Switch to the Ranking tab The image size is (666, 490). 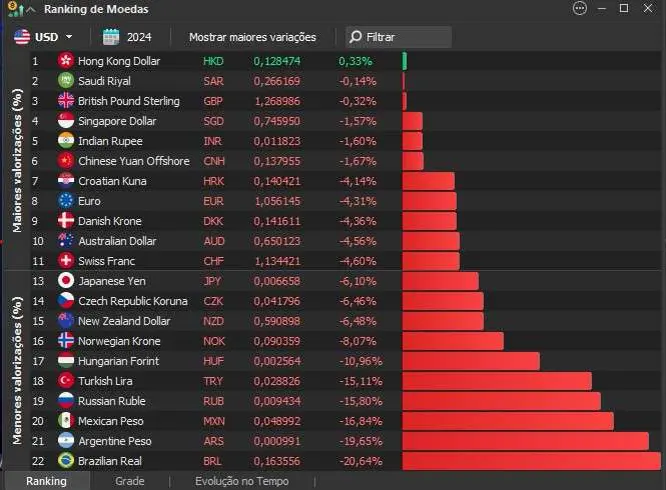pos(46,481)
